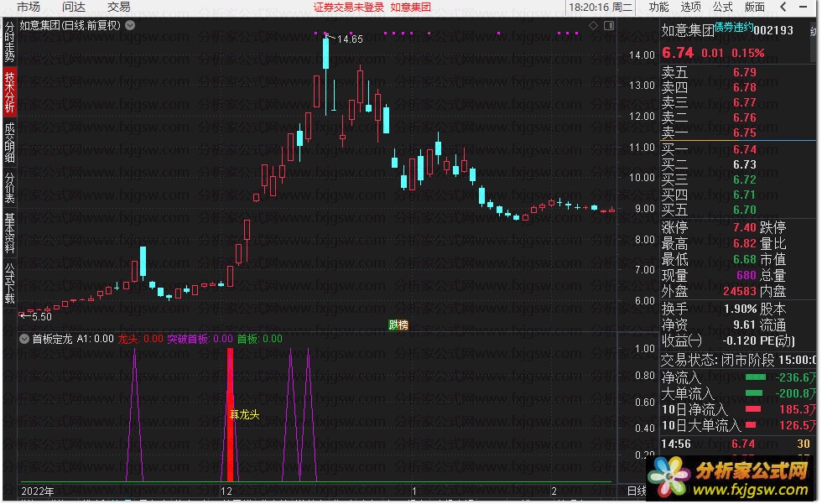Open the 功能 menu

click(x=658, y=7)
